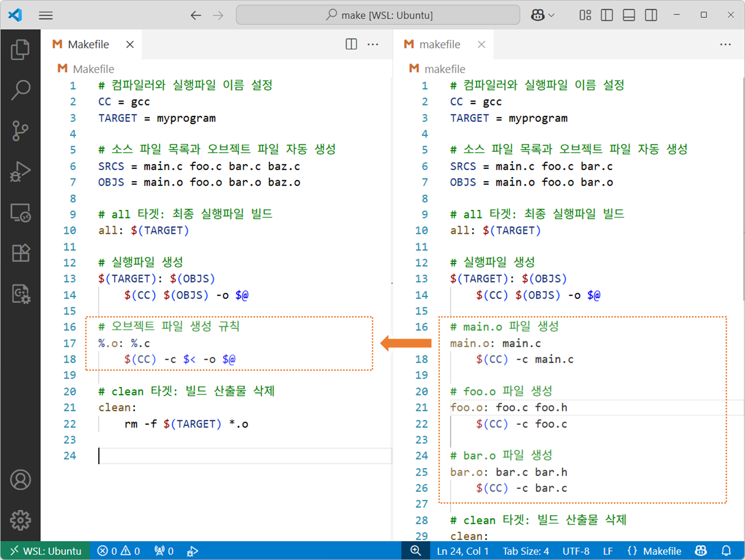Click 'rm -f $(TARGET) *.o' line

click(186, 424)
